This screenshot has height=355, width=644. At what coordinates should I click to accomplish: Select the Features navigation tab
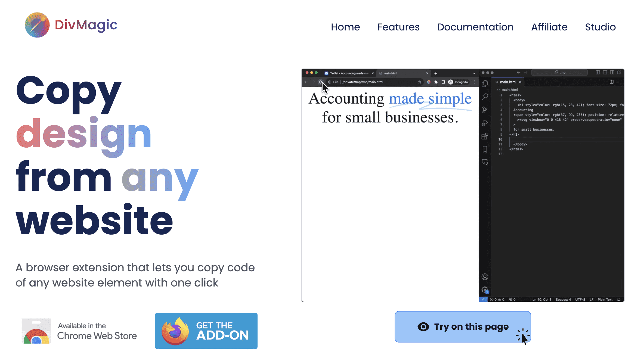click(x=398, y=27)
